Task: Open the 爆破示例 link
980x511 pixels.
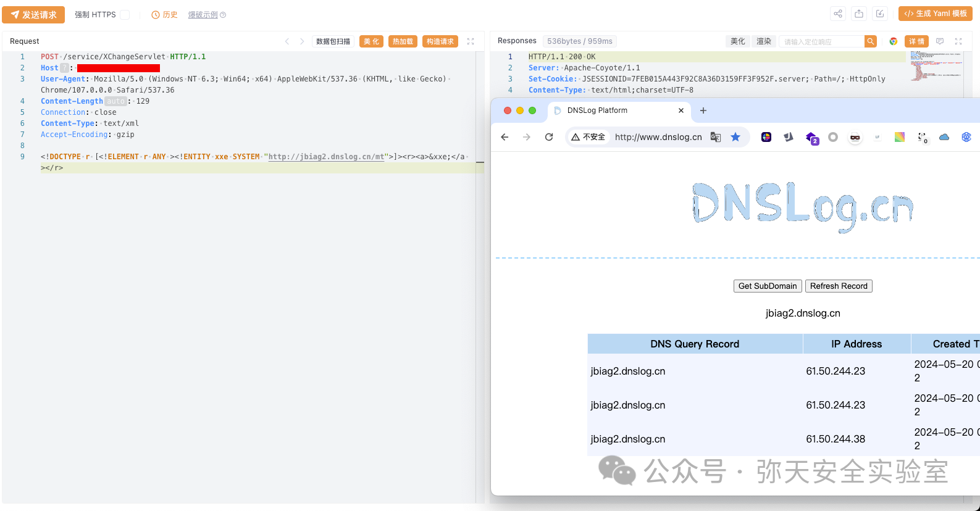Action: 207,15
